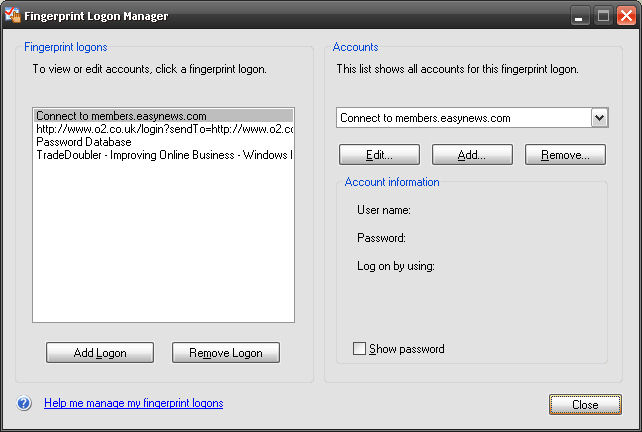Click the Remove Logon button

[226, 353]
